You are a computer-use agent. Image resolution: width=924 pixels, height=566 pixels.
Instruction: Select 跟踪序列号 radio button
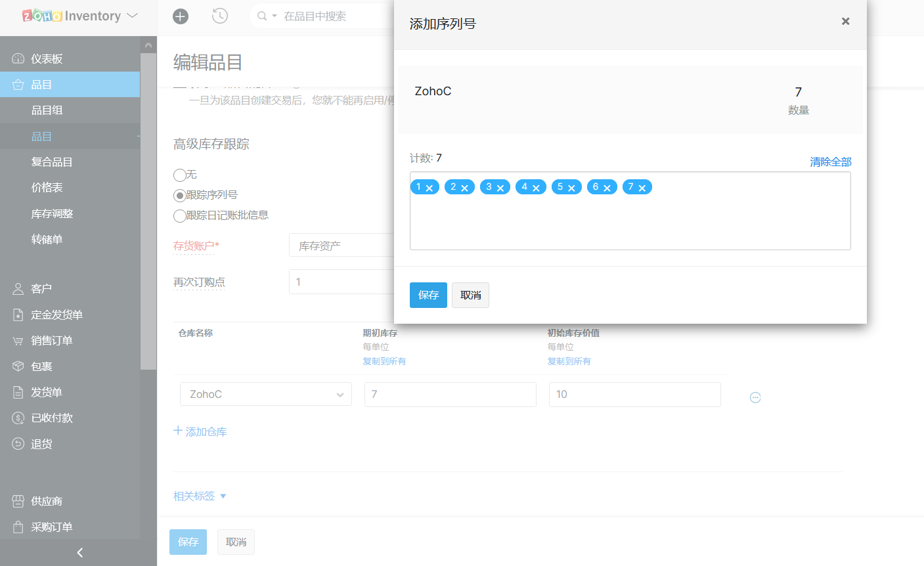tap(179, 196)
